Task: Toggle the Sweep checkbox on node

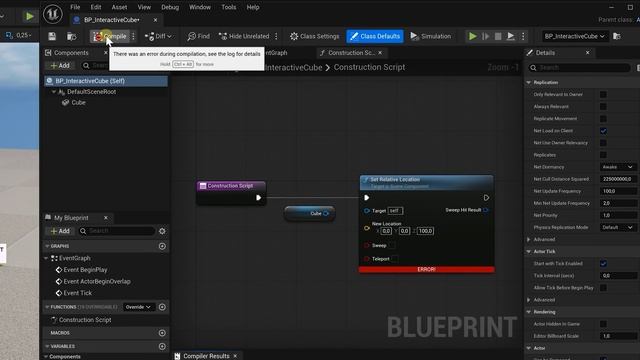Action: (392, 245)
